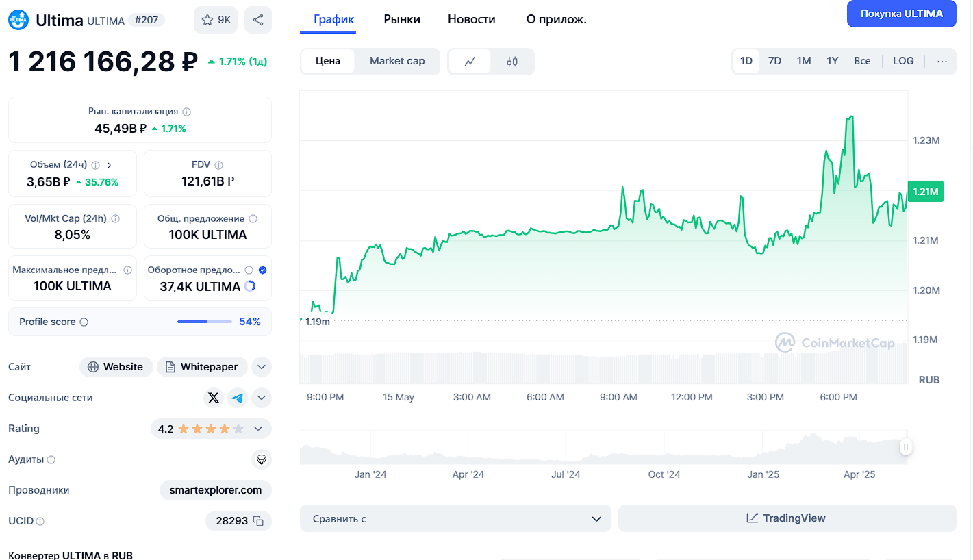Toggle LOG scale on the chart
The width and height of the screenshot is (973, 560).
[x=903, y=61]
